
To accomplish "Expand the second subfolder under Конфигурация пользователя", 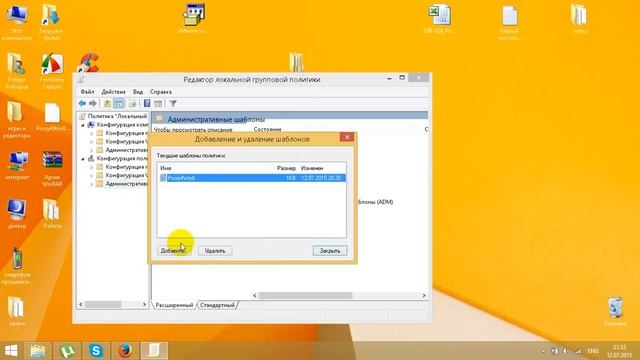I will pyautogui.click(x=91, y=176).
